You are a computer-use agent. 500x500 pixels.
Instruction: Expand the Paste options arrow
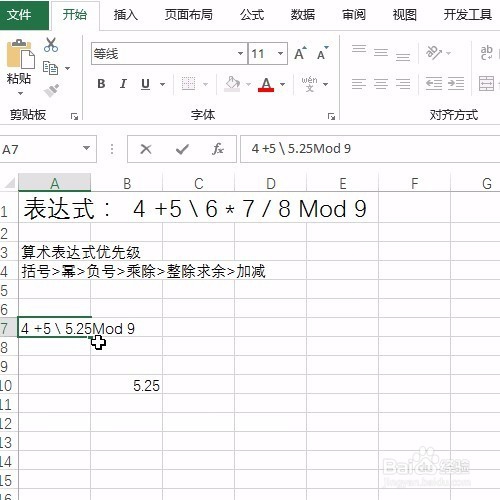tap(20, 93)
